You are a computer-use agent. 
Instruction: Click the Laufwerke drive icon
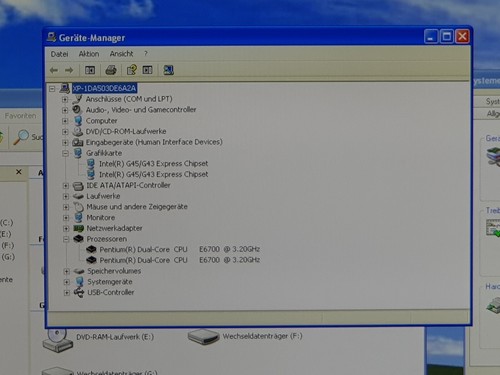click(x=78, y=196)
